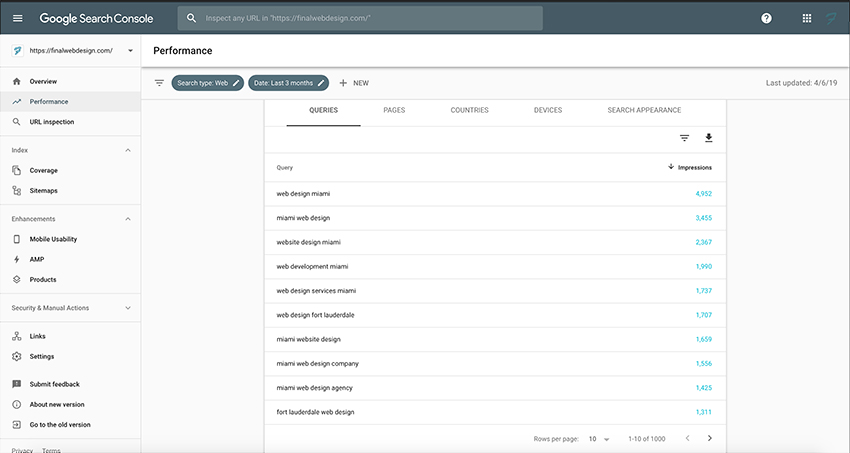Download the query table data
Image resolution: width=850 pixels, height=453 pixels.
coord(709,138)
